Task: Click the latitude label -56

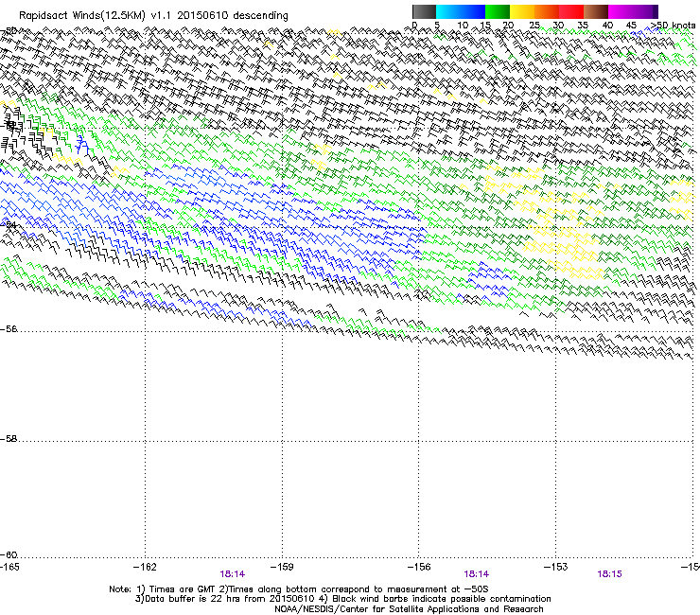Action: click(9, 329)
